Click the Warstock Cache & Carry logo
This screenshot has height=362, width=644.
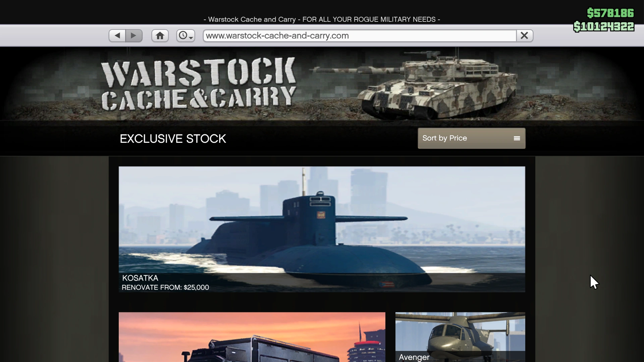point(199,84)
